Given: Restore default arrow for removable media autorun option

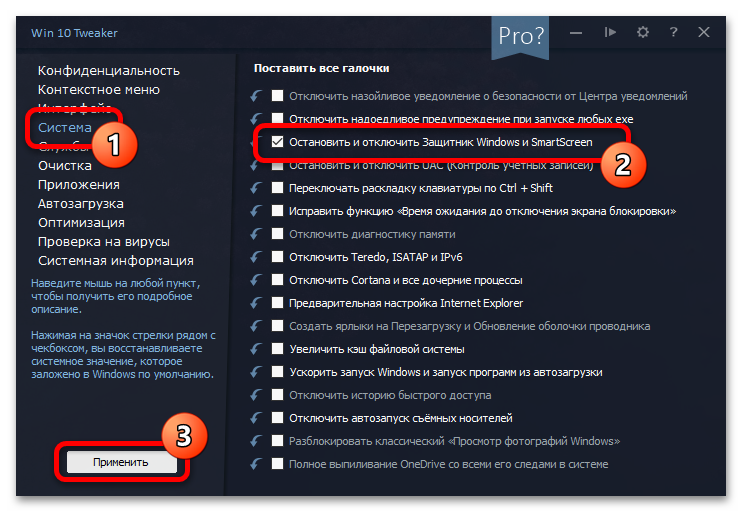Looking at the screenshot, I should tap(256, 418).
